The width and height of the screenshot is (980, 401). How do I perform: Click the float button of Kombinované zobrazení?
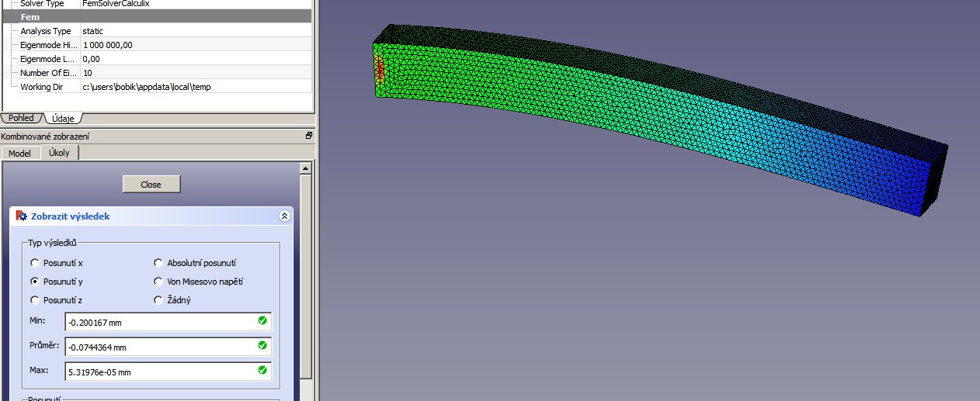pyautogui.click(x=308, y=136)
